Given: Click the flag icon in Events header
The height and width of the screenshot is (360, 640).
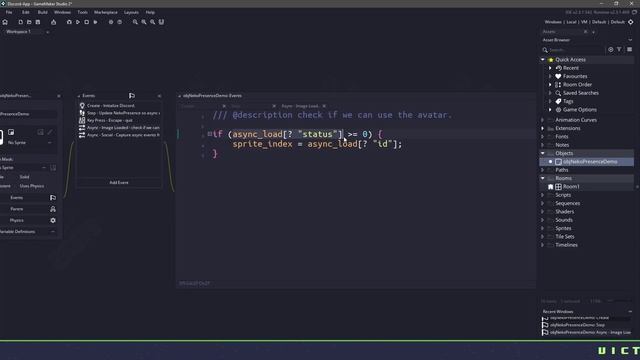Looking at the screenshot, I should click(x=132, y=96).
